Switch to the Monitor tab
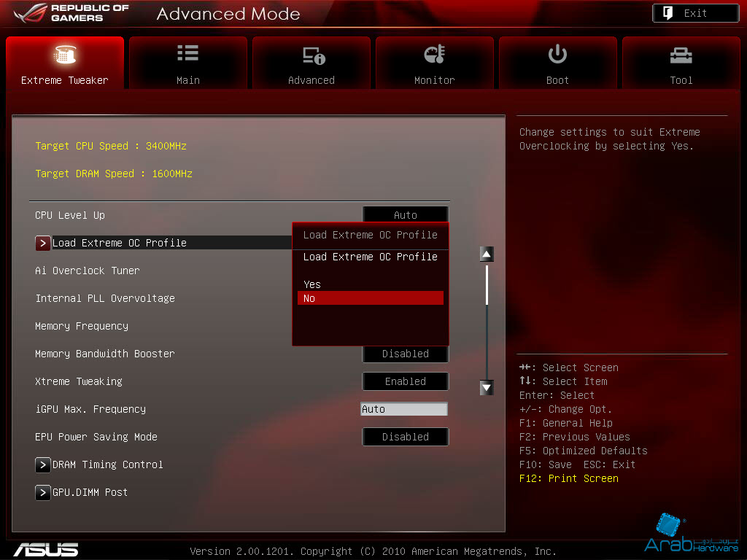 435,63
